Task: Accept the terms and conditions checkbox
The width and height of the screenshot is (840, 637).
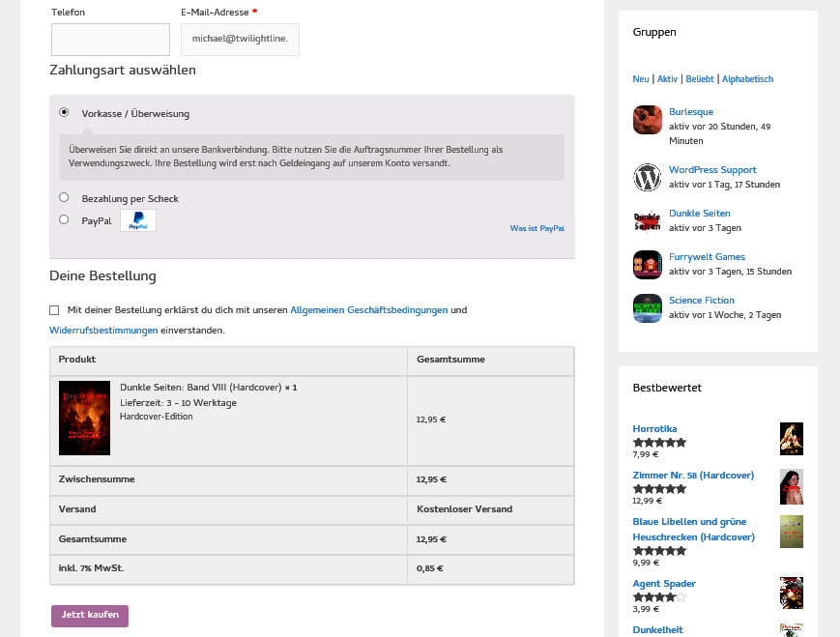Action: tap(54, 310)
